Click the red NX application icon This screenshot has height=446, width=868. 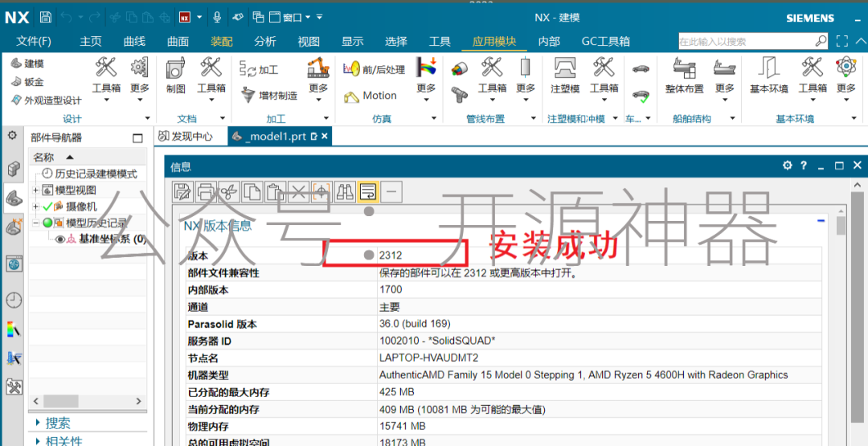click(185, 17)
